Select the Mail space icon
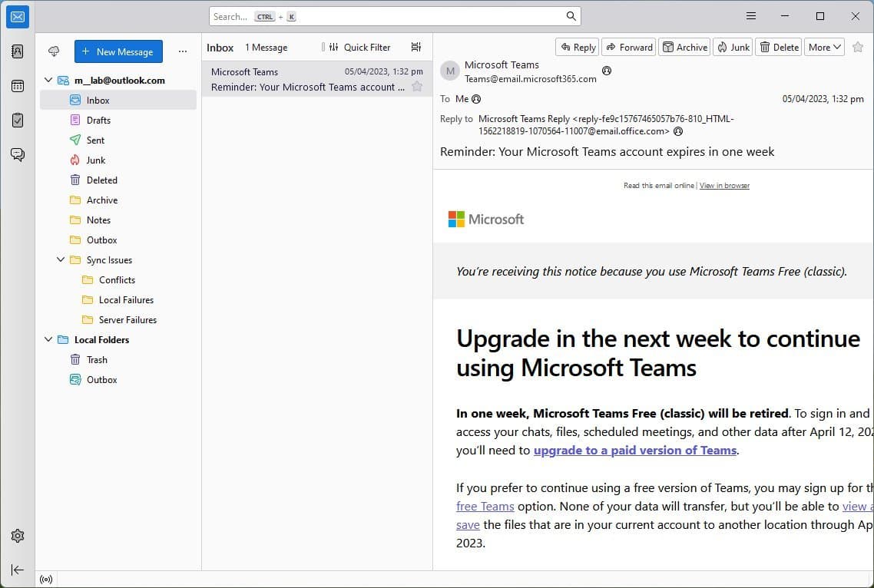This screenshot has width=874, height=588. point(17,16)
